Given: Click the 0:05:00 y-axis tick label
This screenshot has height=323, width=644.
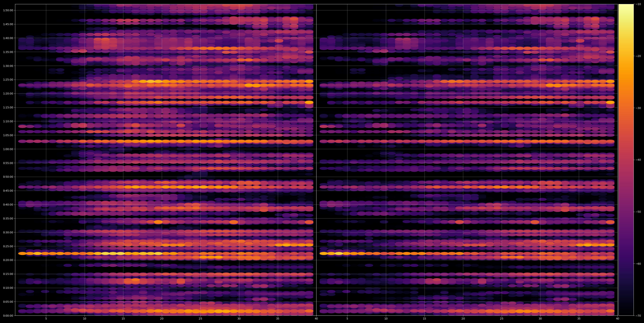Looking at the screenshot, I should (x=8, y=302).
